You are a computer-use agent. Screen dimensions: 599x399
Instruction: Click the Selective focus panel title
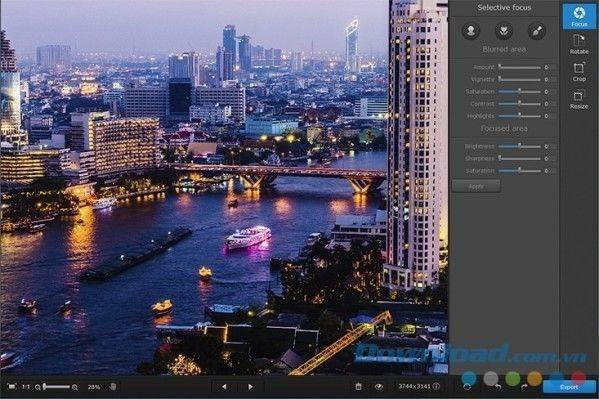tap(504, 8)
